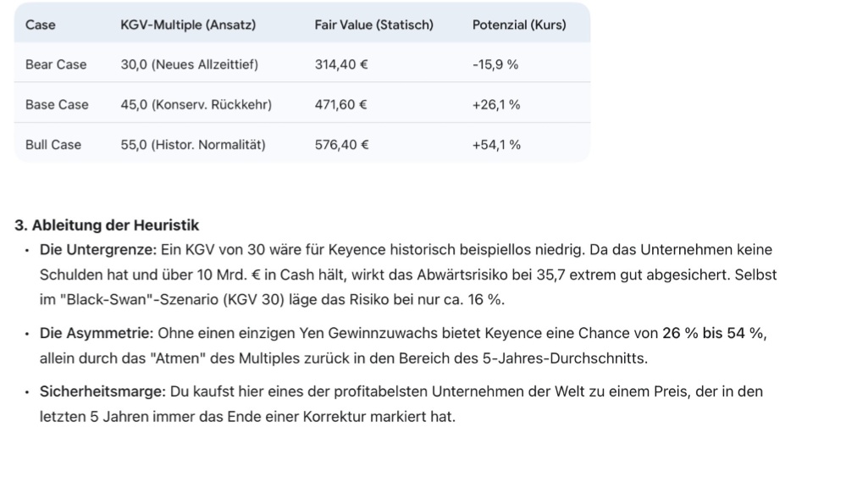Click the bold "Sicherheitsmarge:" label

coord(102,391)
